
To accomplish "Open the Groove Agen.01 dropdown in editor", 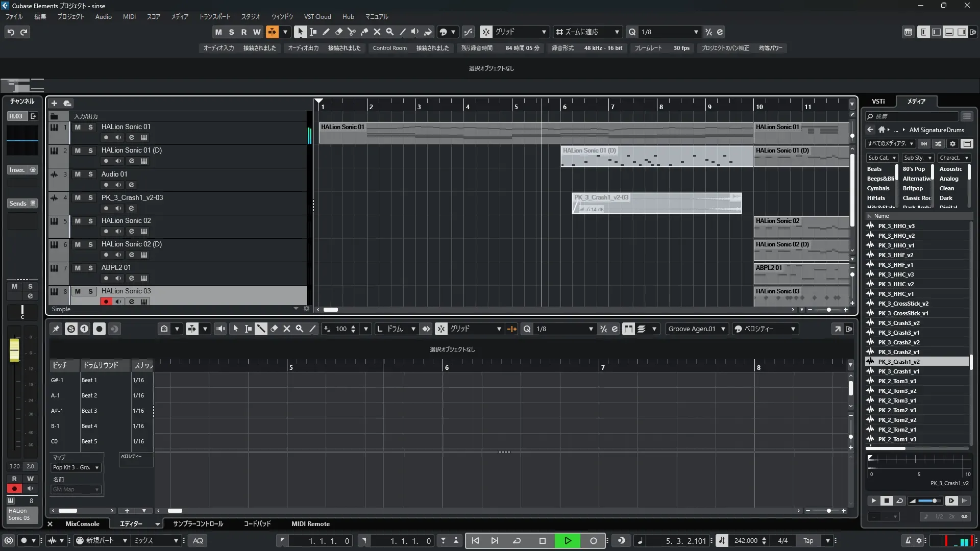I will point(697,329).
